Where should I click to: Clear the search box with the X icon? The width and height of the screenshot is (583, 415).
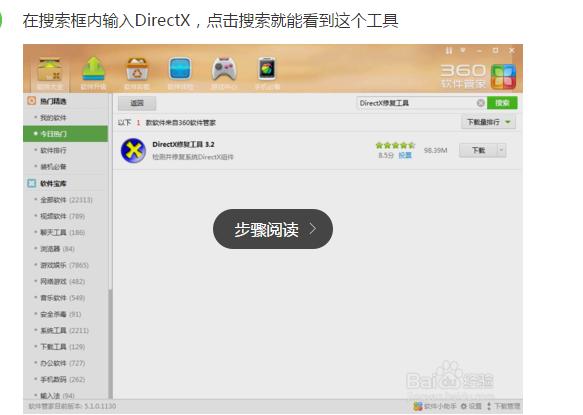[480, 103]
